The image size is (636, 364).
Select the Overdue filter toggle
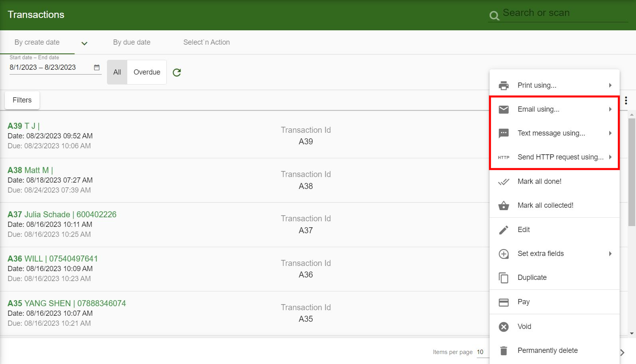click(x=147, y=72)
